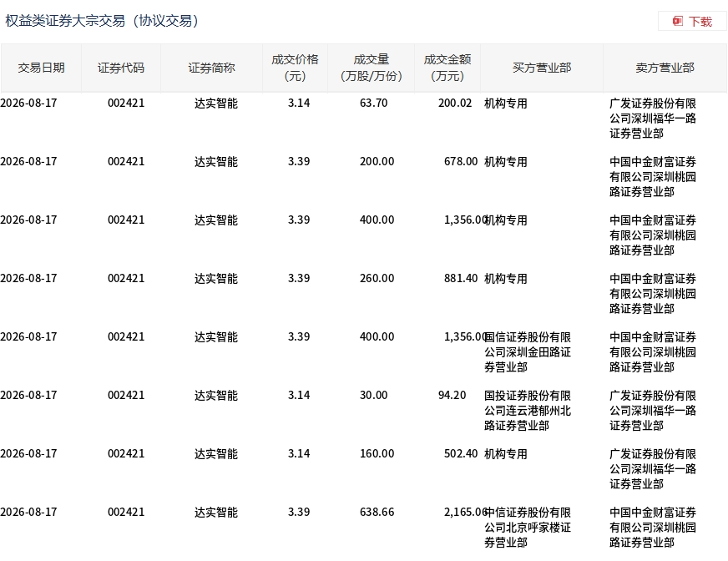Viewport: 728px width, 561px height.
Task: Click price 3.39 in the 200.00 row
Action: click(299, 162)
